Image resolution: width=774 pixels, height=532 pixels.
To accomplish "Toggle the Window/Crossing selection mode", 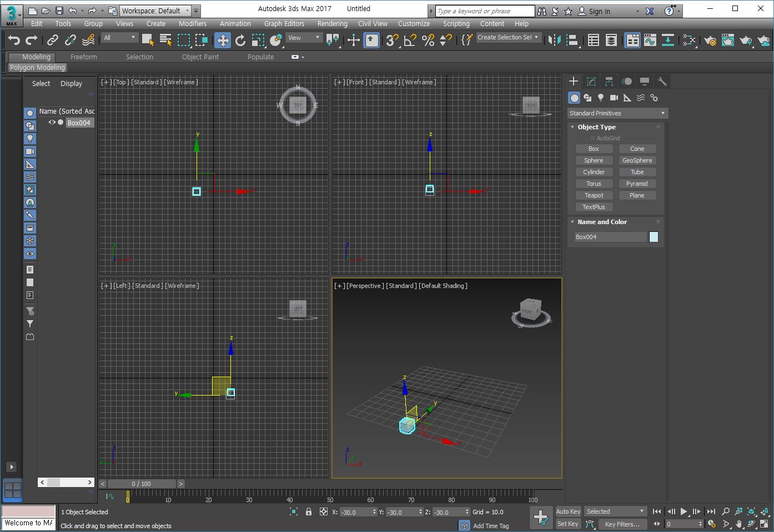I will 202,40.
